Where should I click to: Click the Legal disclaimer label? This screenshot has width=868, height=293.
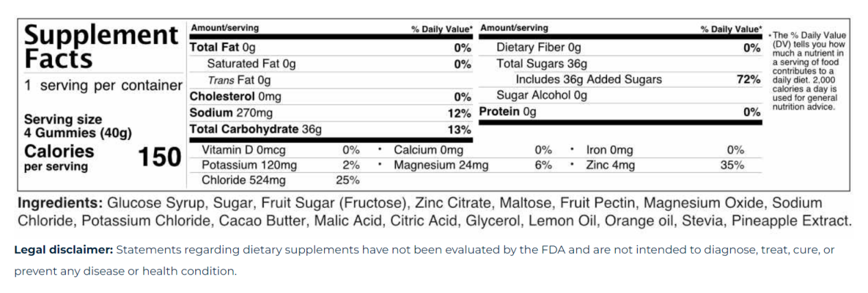(x=63, y=250)
